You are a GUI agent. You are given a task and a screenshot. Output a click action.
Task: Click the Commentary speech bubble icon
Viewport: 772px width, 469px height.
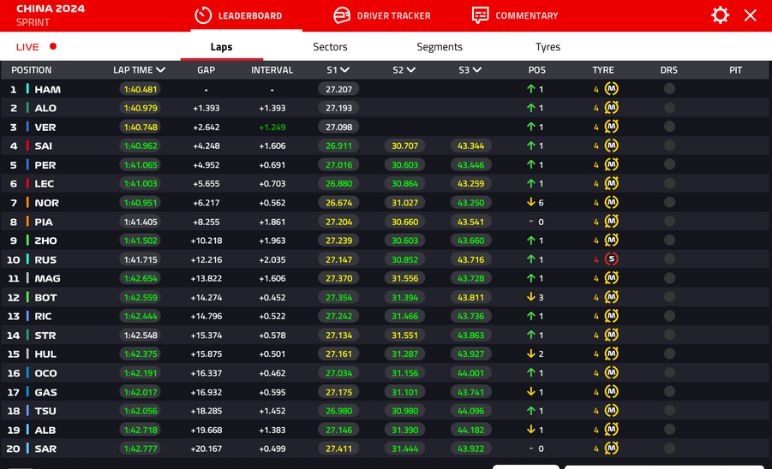[x=480, y=16]
